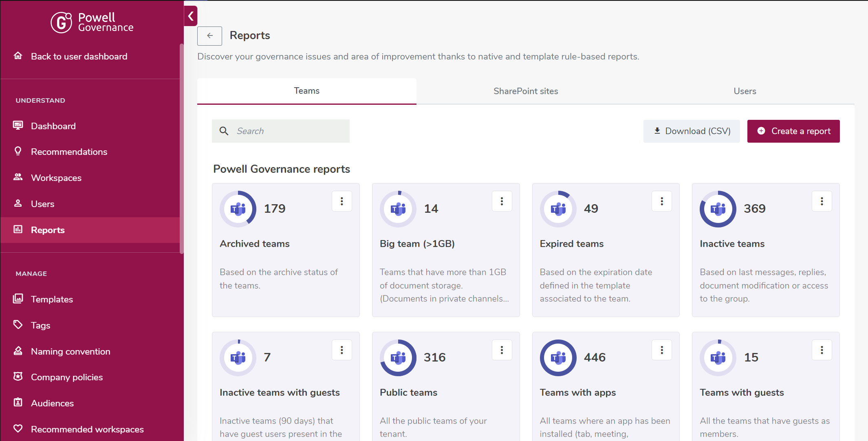Viewport: 868px width, 441px height.
Task: Click the Tags label icon
Action: [18, 325]
